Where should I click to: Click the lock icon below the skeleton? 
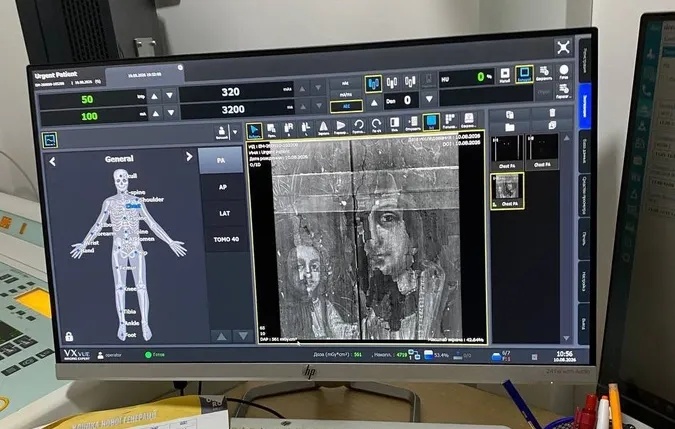pos(69,336)
